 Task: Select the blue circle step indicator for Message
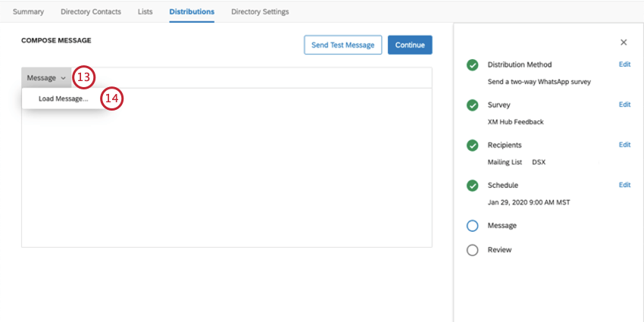tap(472, 226)
